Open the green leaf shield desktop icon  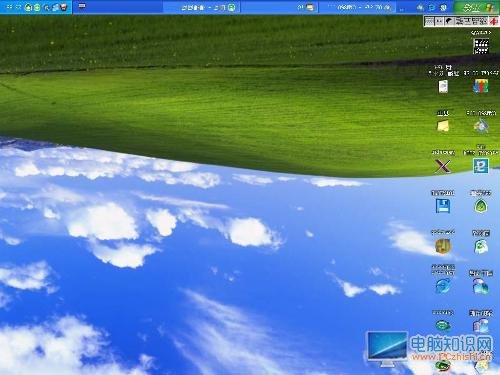481,206
